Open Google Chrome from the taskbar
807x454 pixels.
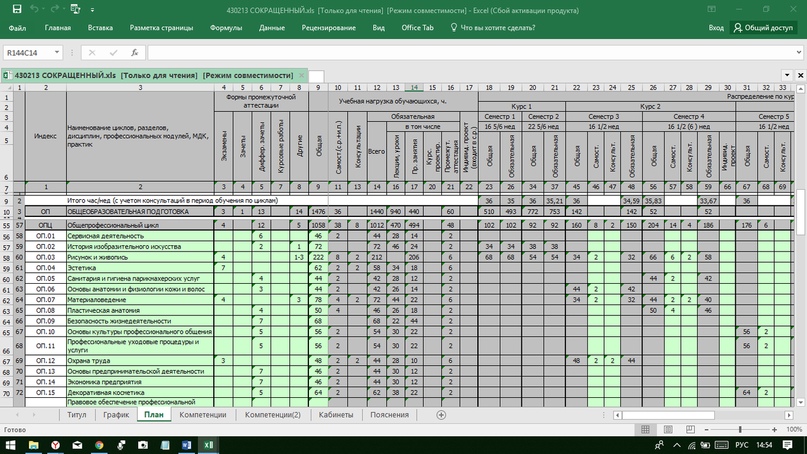pos(99,445)
